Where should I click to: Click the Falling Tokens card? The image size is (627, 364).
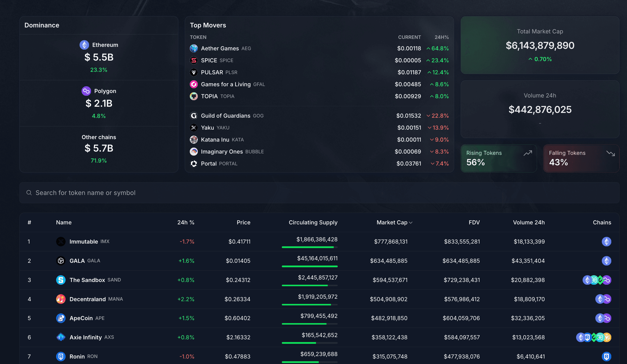click(x=581, y=158)
